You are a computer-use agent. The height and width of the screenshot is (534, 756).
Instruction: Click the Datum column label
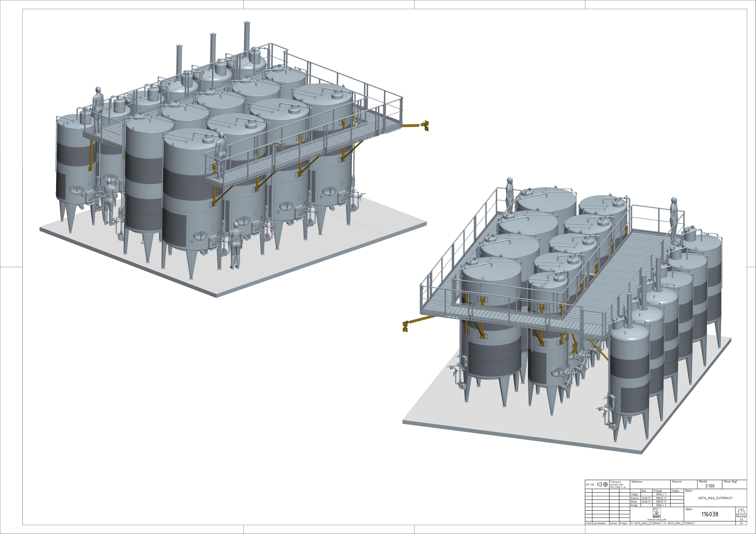(614, 523)
